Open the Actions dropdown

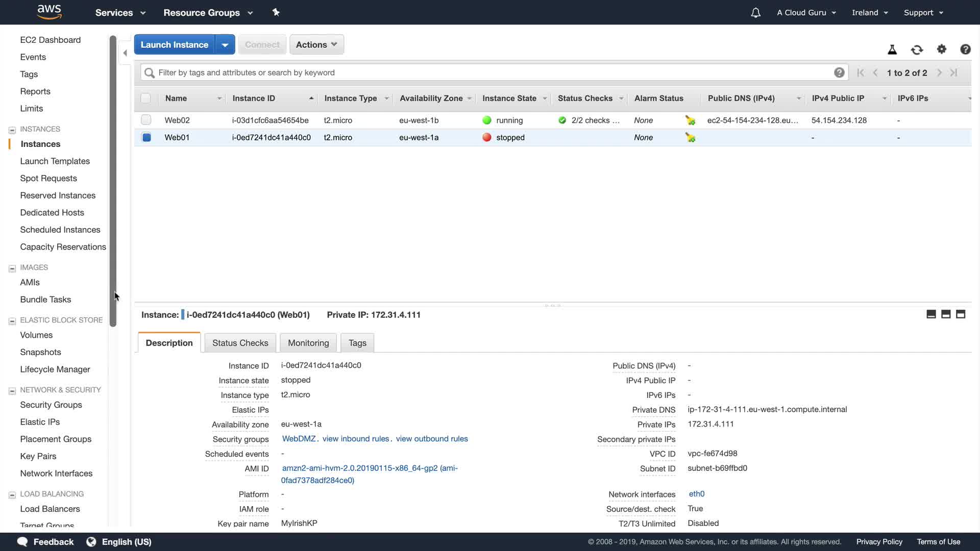coord(316,44)
